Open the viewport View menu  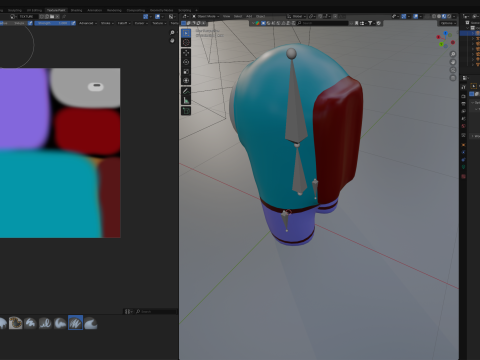226,16
